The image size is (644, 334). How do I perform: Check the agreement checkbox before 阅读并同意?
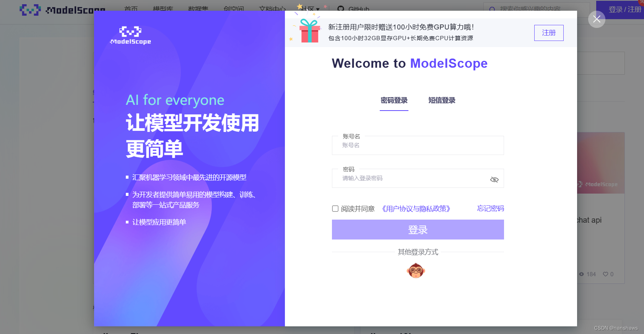(335, 209)
